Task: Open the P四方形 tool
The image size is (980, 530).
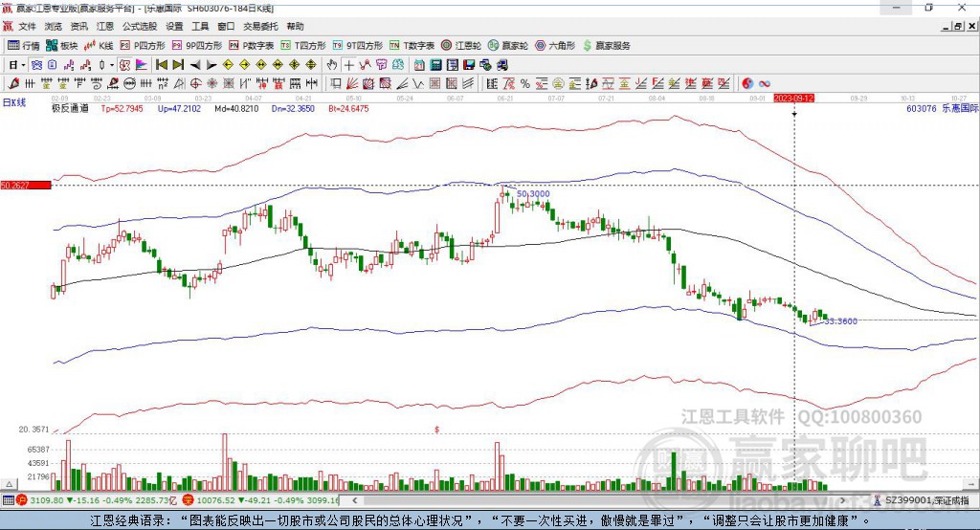Action: [x=143, y=46]
